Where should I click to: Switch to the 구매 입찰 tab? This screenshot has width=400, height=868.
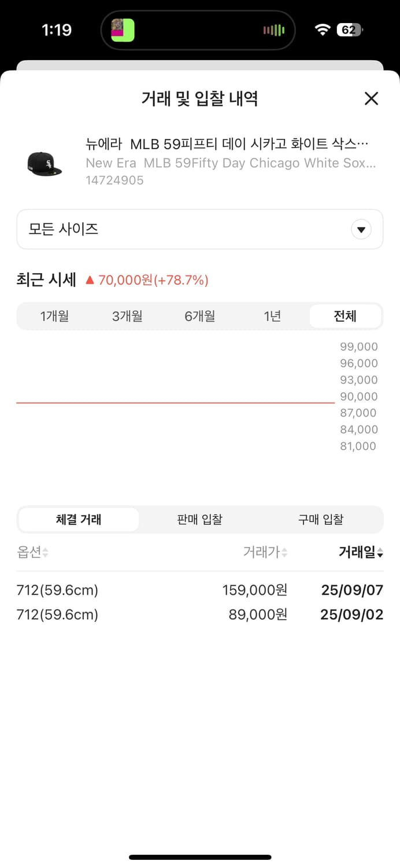click(x=321, y=519)
